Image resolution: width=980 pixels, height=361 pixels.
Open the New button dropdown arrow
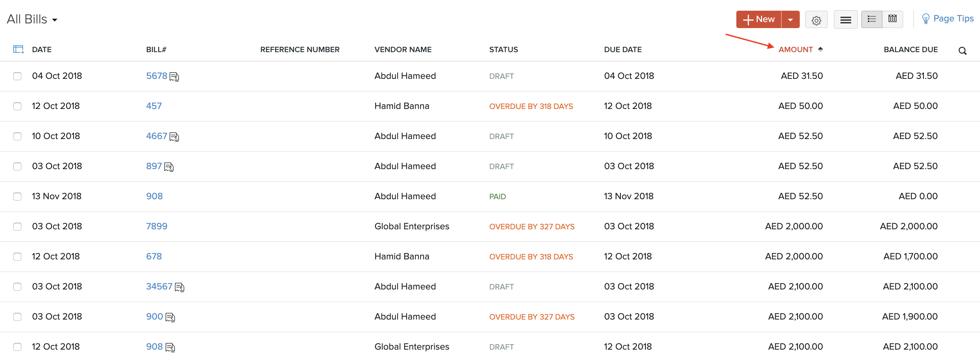pyautogui.click(x=790, y=20)
